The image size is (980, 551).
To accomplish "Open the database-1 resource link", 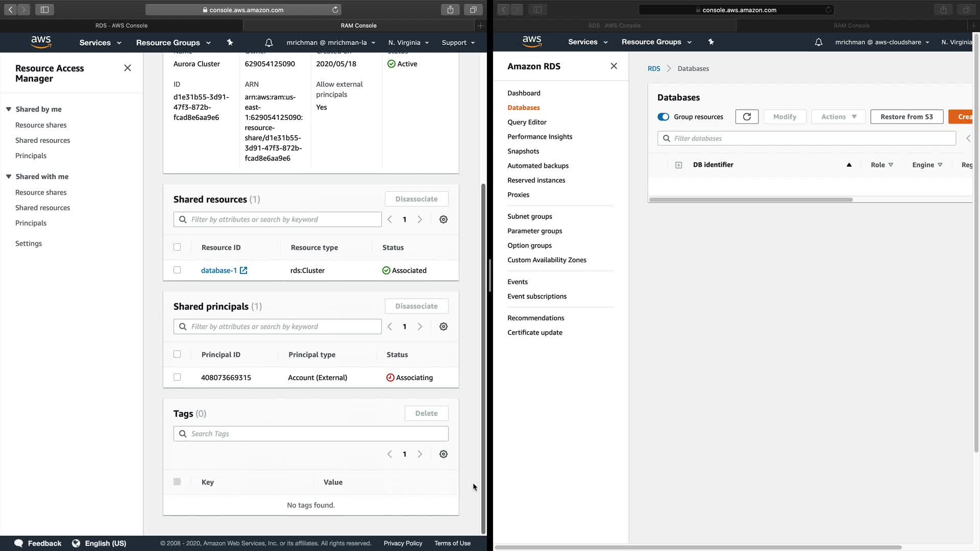I will pyautogui.click(x=218, y=271).
